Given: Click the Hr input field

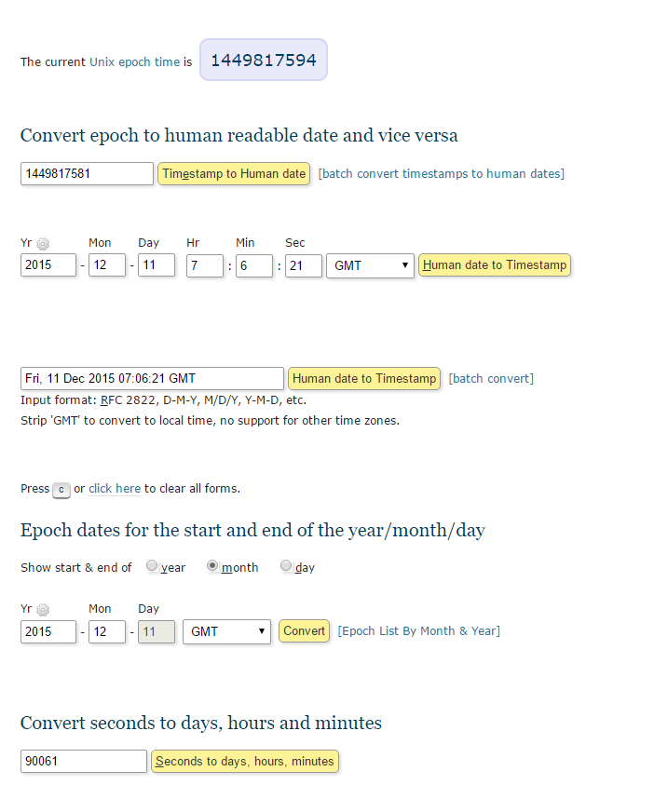Looking at the screenshot, I should pos(205,265).
